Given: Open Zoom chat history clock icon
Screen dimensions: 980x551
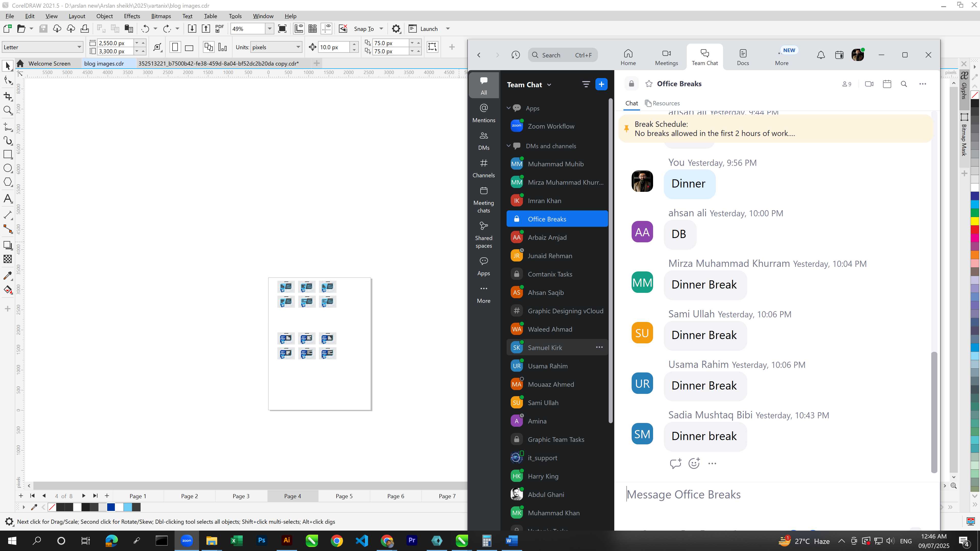Looking at the screenshot, I should [x=516, y=55].
